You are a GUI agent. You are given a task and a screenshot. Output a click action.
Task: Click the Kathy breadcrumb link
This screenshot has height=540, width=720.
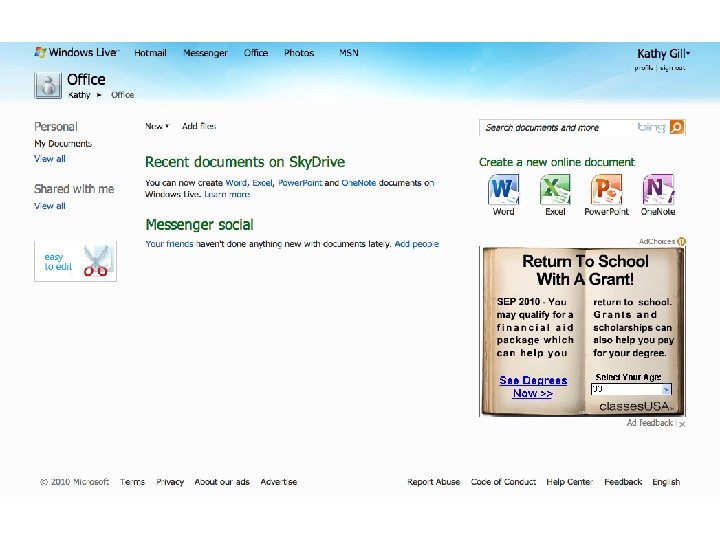coord(79,95)
